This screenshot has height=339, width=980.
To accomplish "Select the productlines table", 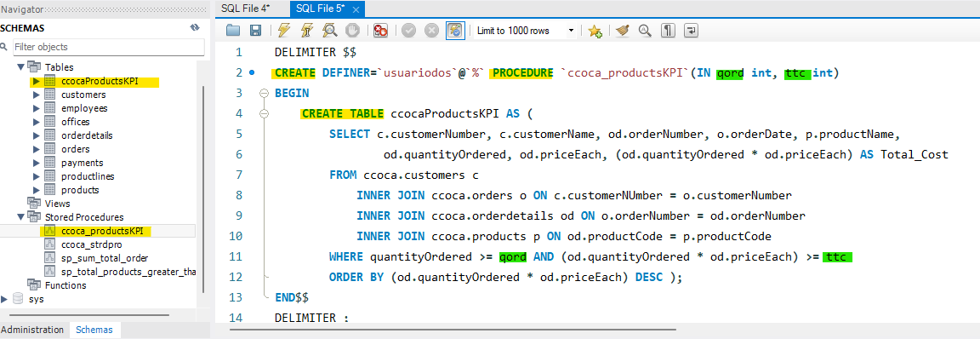I will click(x=88, y=176).
